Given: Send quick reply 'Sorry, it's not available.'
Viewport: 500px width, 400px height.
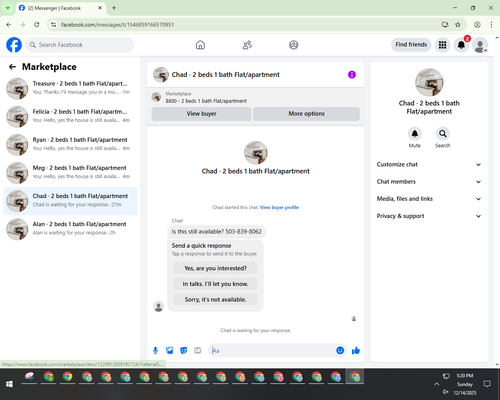Looking at the screenshot, I should tap(215, 300).
